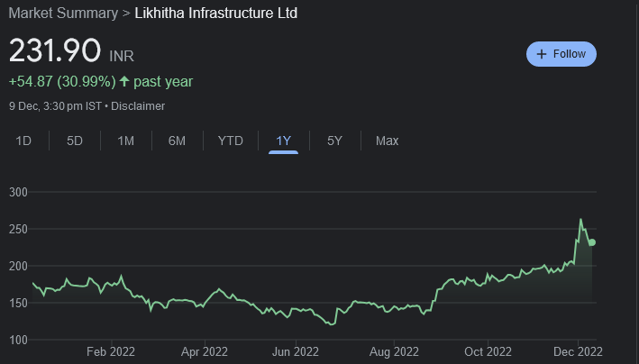The image size is (639, 364).
Task: Click the 300 y-axis label
Action: (20, 192)
